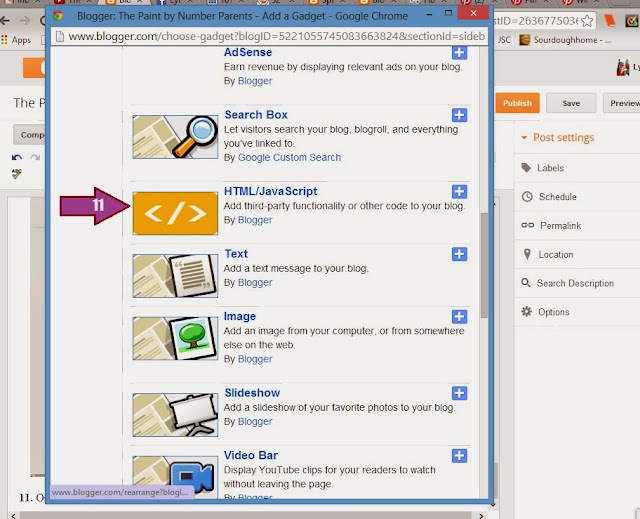
Task: Click the Video Bar camera thumbnail
Action: click(175, 477)
